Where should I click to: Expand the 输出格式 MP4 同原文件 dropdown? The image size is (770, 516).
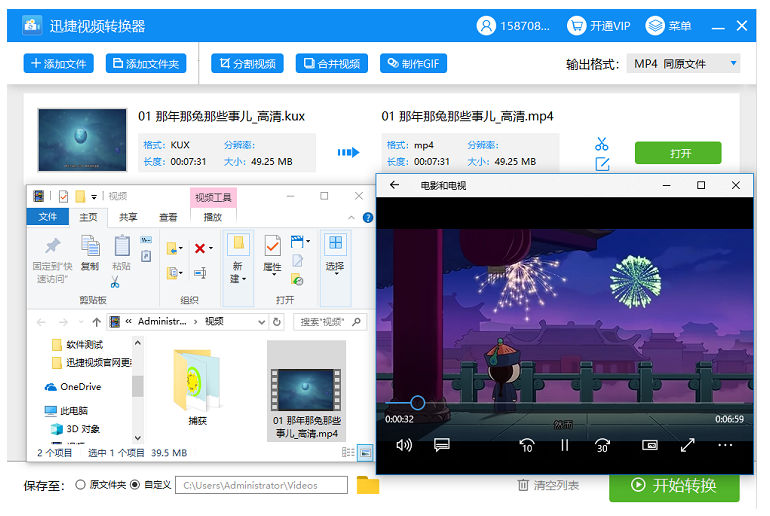683,64
